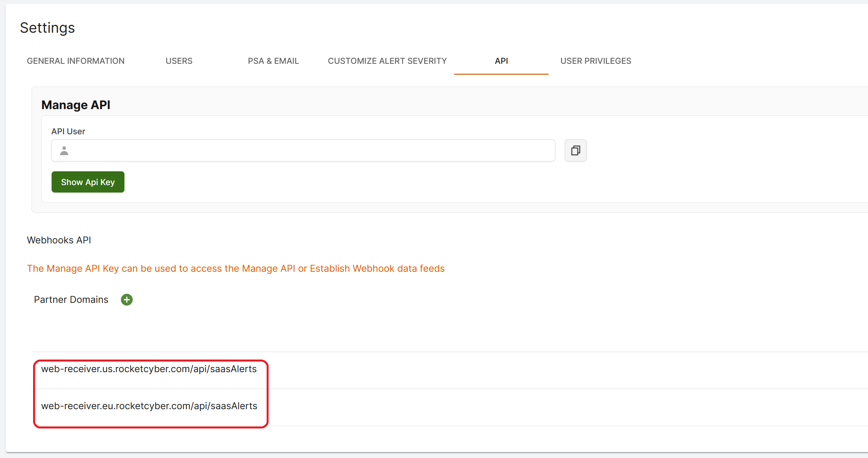This screenshot has height=458, width=868.
Task: Reveal the key with Show Api Key
Action: (x=88, y=182)
